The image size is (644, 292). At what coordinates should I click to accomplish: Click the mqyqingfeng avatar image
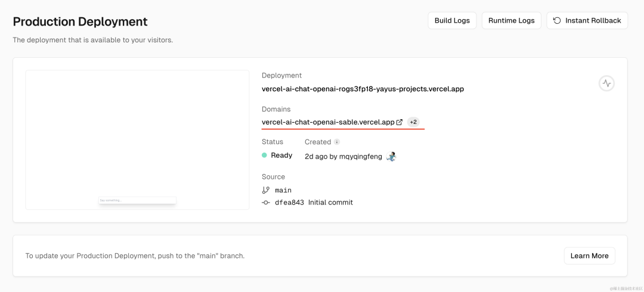pyautogui.click(x=391, y=157)
